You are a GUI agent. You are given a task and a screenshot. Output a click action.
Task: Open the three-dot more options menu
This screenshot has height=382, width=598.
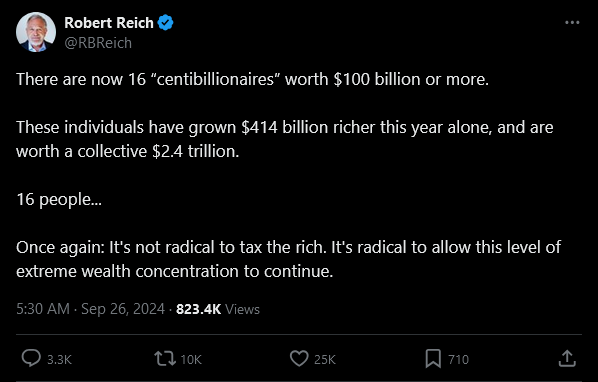572,22
